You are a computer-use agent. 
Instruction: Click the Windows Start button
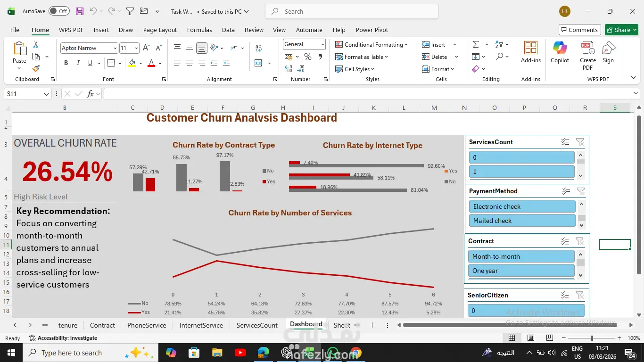click(x=11, y=353)
